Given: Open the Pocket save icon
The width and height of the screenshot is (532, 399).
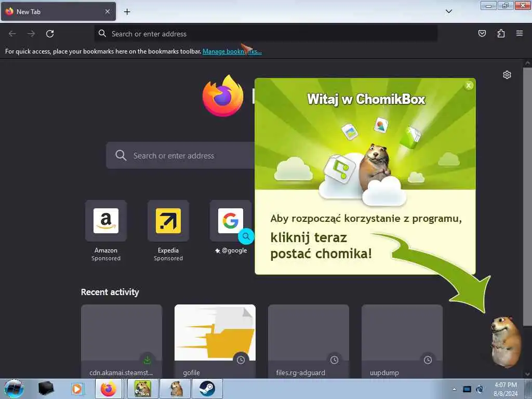Looking at the screenshot, I should [x=482, y=33].
